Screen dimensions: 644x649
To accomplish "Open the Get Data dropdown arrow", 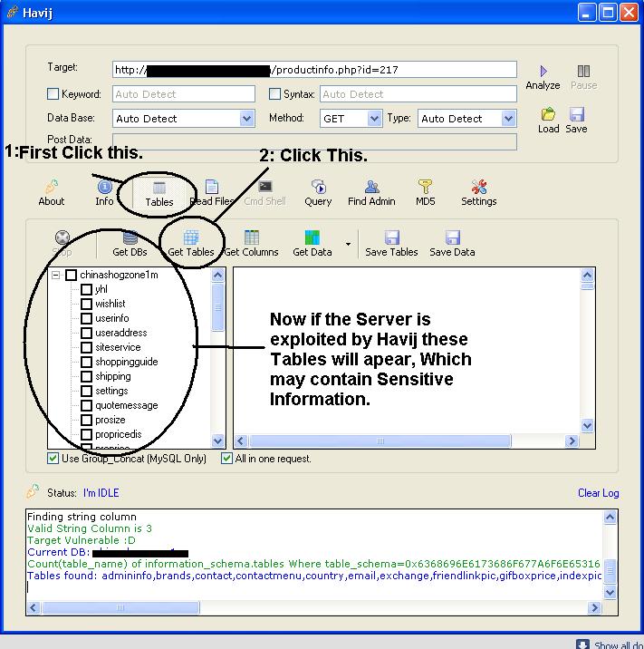I will coord(348,244).
